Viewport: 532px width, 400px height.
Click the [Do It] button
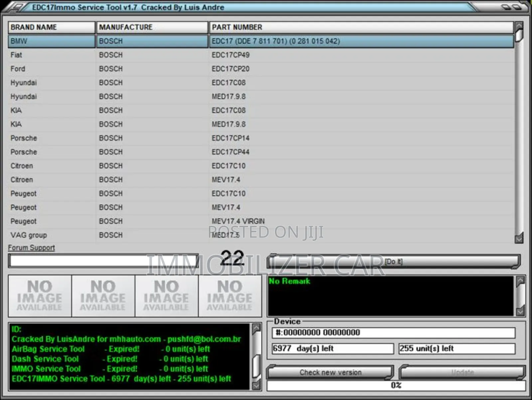point(394,261)
